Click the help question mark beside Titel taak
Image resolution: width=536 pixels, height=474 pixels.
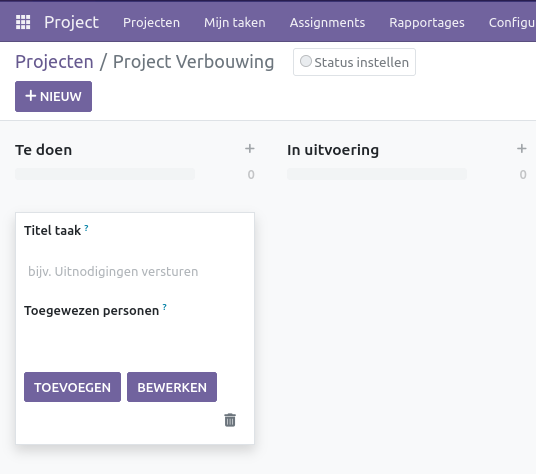tap(86, 228)
